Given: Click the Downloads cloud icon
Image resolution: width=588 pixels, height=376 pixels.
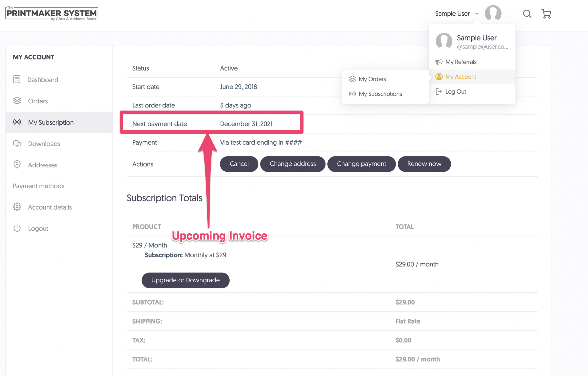Looking at the screenshot, I should (x=17, y=143).
